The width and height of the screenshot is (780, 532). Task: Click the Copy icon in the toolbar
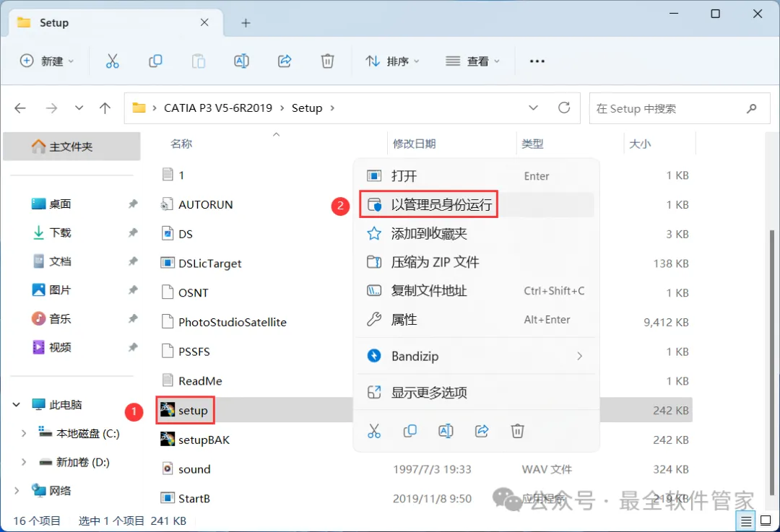click(155, 61)
